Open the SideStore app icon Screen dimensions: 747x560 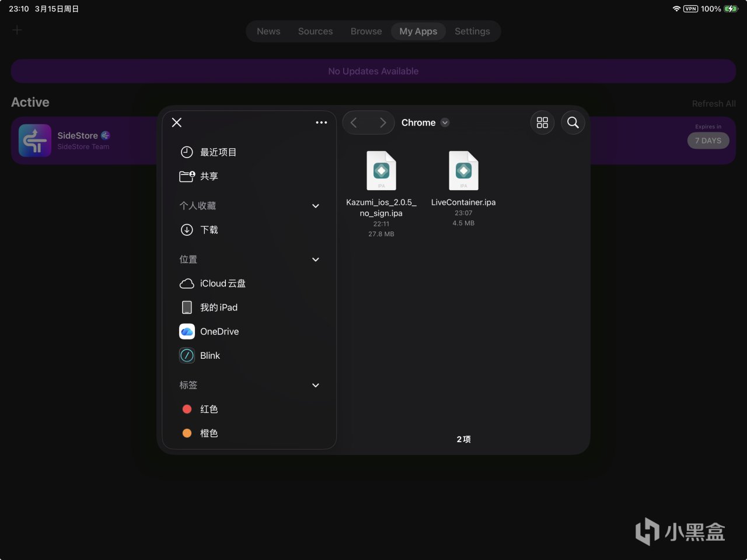point(35,141)
